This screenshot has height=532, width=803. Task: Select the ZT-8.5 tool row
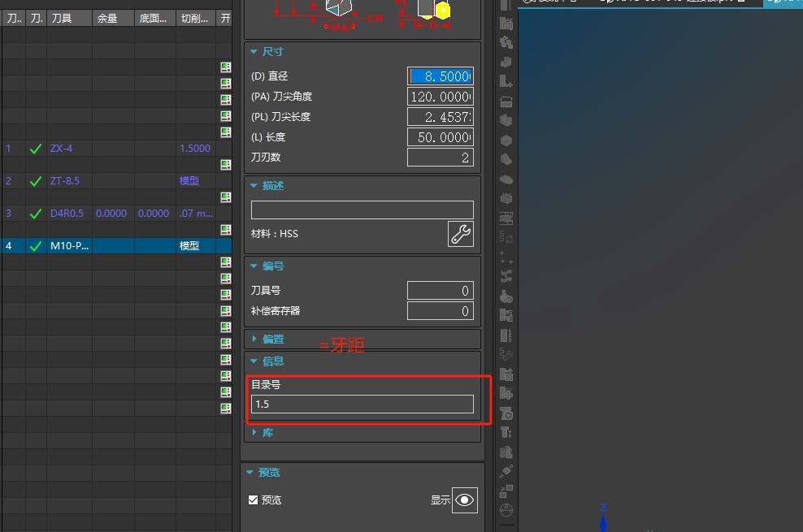[117, 180]
